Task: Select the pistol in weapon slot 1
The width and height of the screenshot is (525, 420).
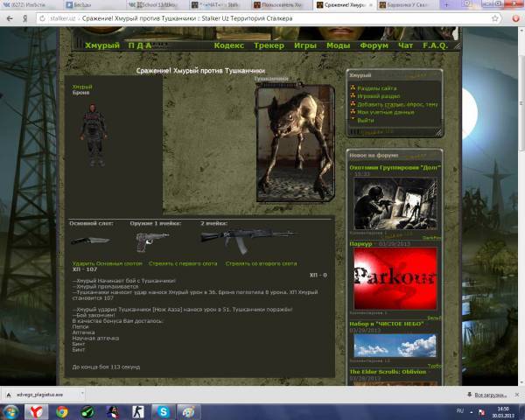Action: tap(151, 238)
